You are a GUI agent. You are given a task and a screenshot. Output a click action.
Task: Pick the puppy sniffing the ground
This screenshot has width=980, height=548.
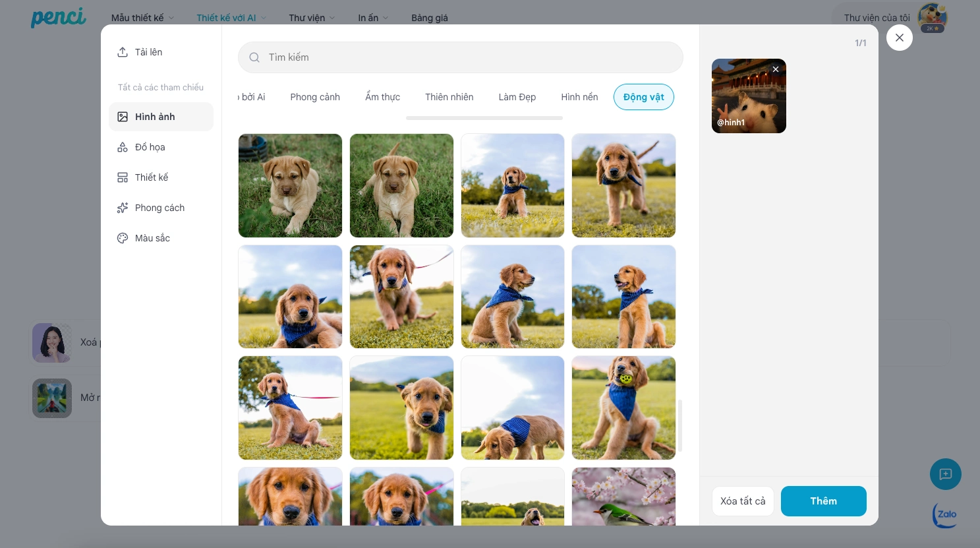point(513,408)
